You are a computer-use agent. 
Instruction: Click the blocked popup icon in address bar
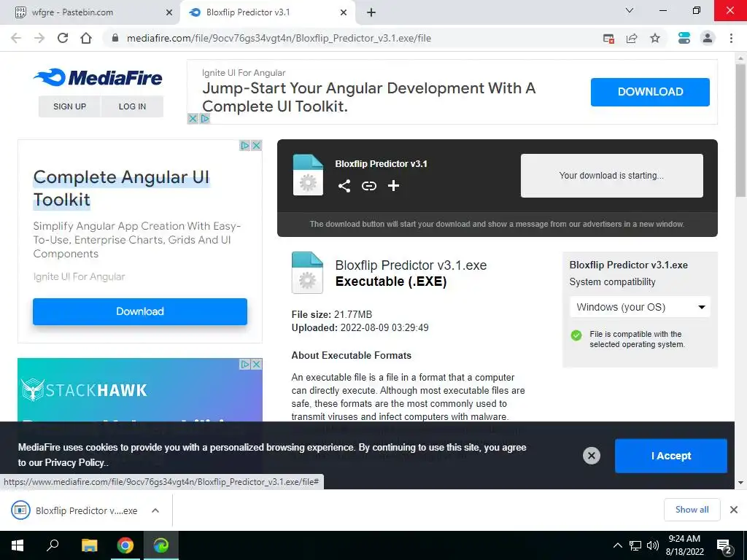click(x=608, y=39)
